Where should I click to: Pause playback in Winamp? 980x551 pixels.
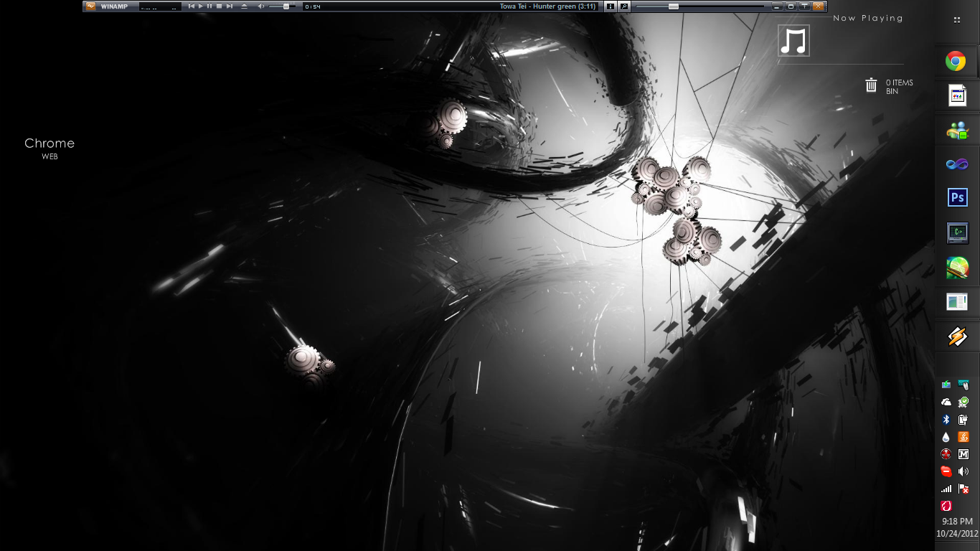point(209,6)
